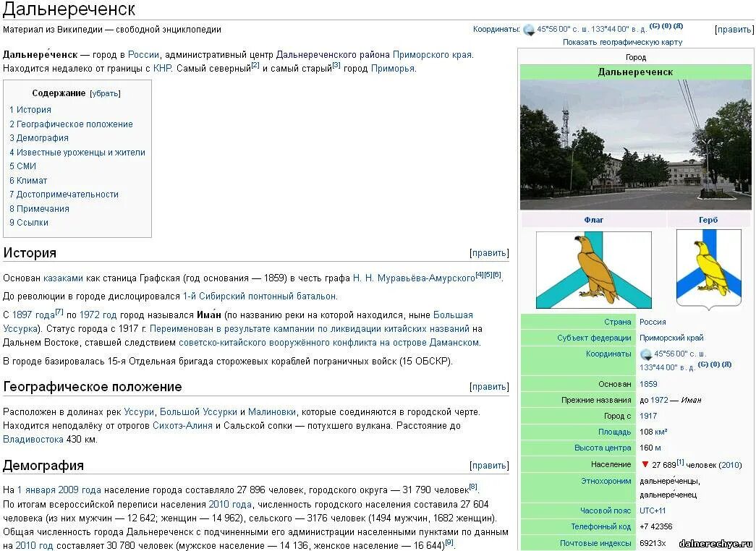Viewport: 756px width, 551px height.
Task: Open the (Я) map link beside top coordinates
Action: (x=678, y=26)
